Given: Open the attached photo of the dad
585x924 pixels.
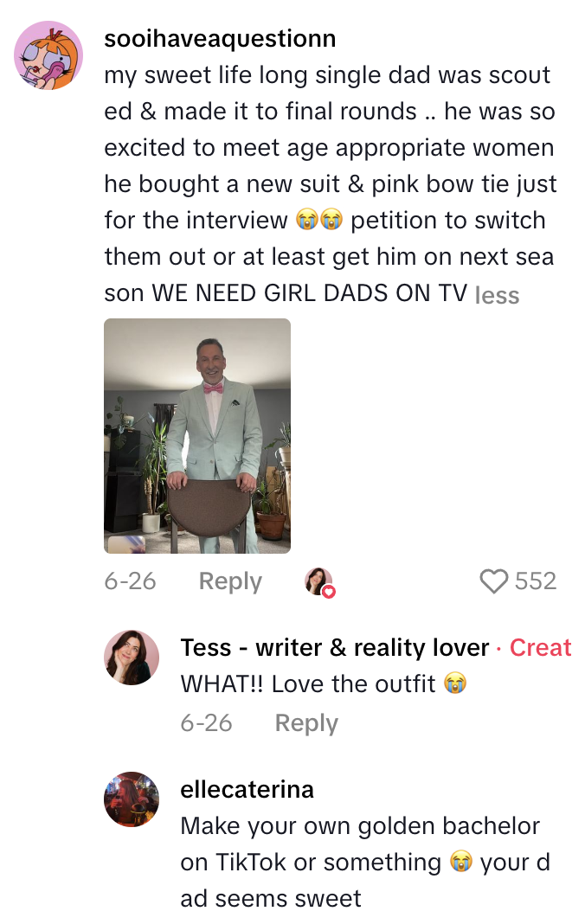Looking at the screenshot, I should click(x=197, y=436).
